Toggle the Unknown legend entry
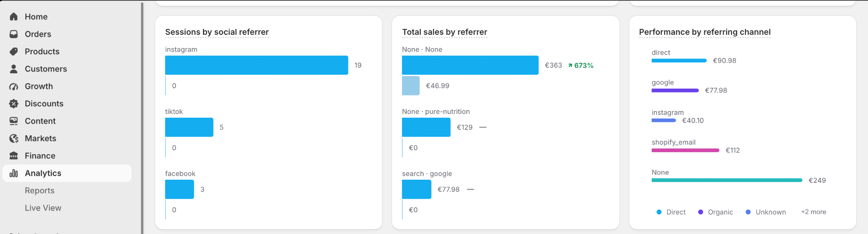This screenshot has width=868, height=234. (766, 212)
